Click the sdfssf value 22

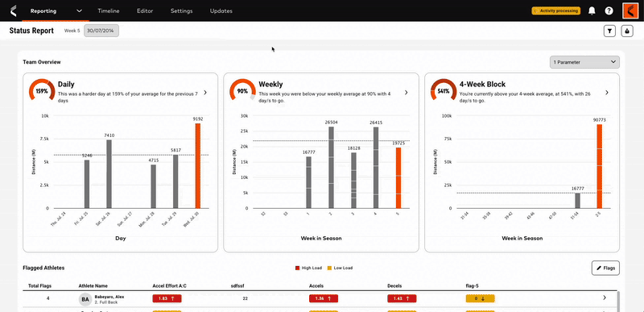pos(246,299)
